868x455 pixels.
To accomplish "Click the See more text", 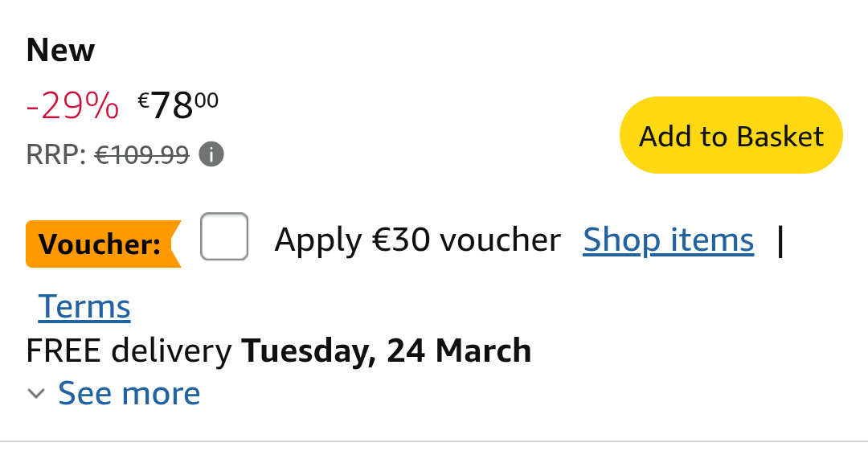I will pos(129,393).
